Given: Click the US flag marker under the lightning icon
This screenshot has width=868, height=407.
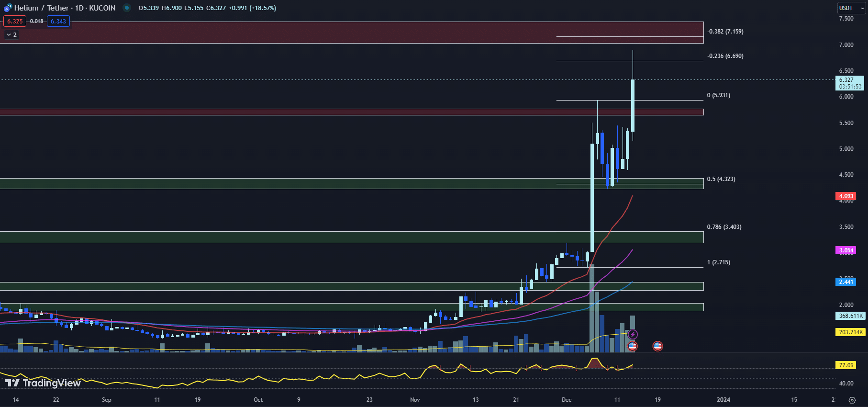Looking at the screenshot, I should tap(633, 346).
